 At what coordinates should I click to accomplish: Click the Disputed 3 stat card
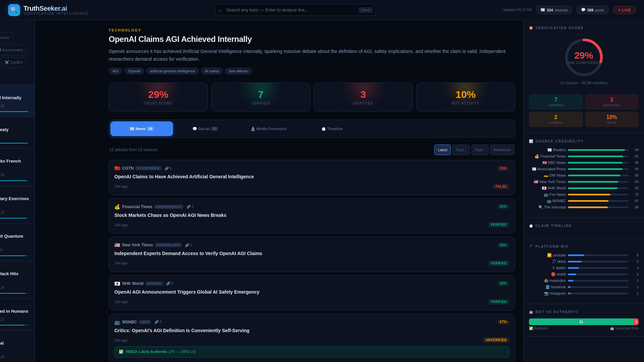click(x=363, y=97)
